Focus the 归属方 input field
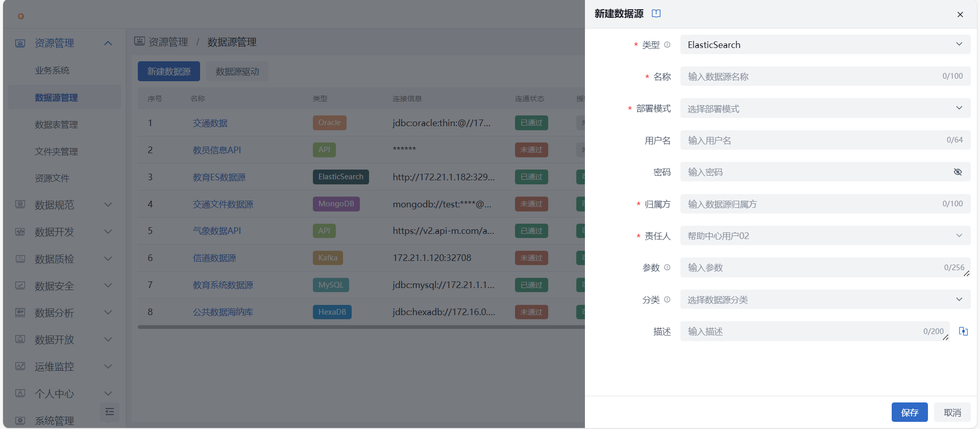This screenshot has height=429, width=980. (x=825, y=204)
